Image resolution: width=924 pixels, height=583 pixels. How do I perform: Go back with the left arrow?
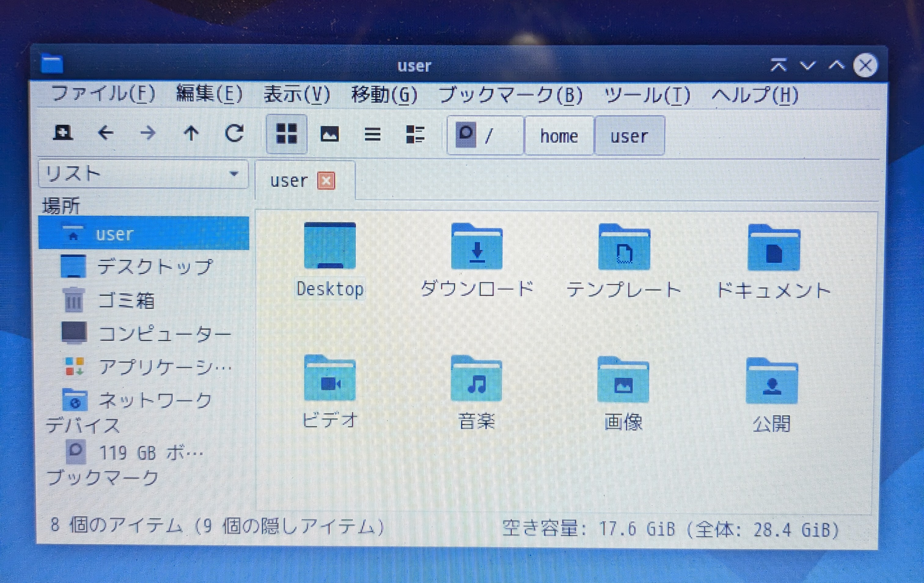coord(105,133)
